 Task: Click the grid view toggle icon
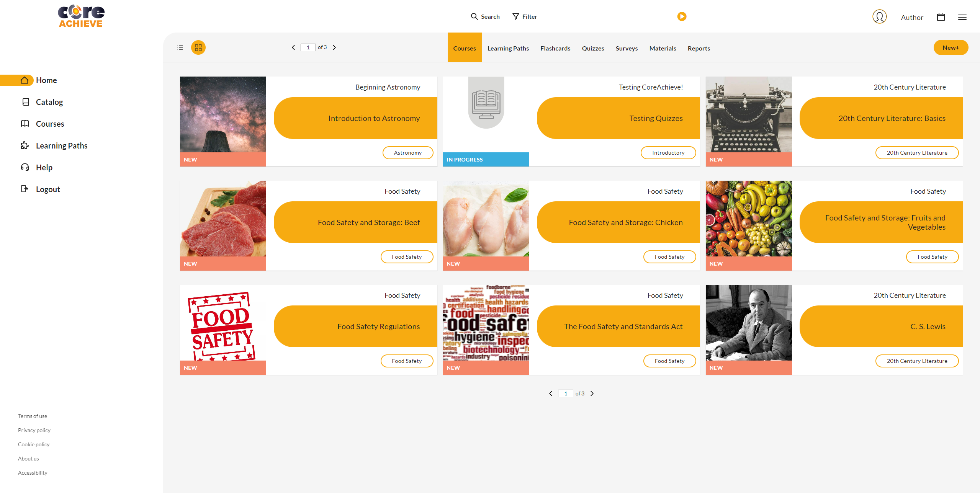199,48
